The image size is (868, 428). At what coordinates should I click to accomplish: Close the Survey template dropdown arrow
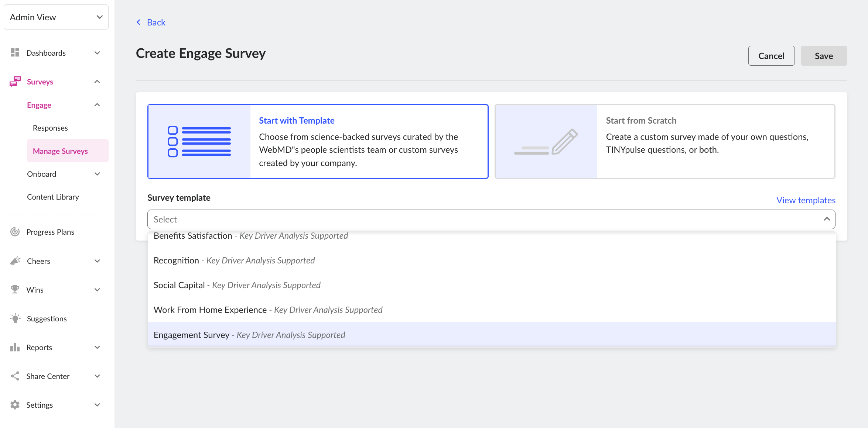tap(827, 219)
